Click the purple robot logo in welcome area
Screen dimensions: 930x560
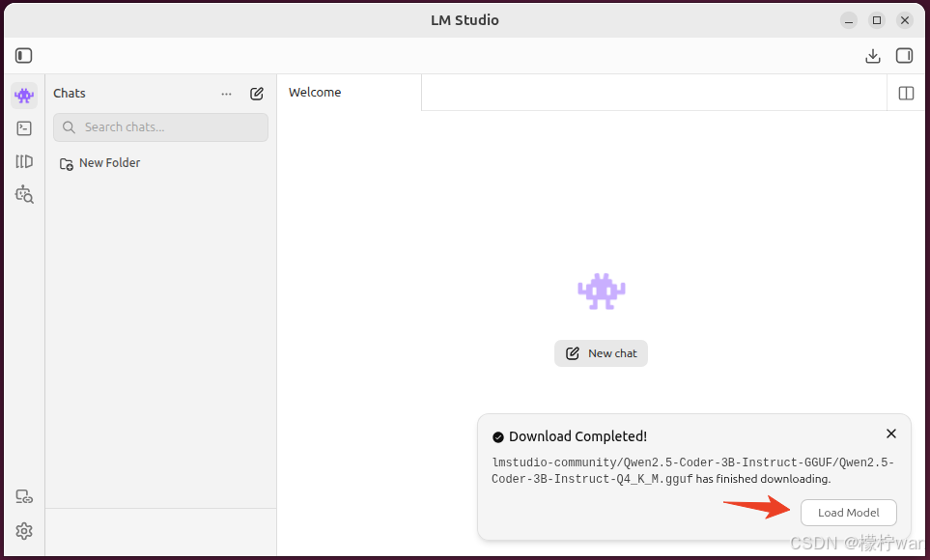(x=602, y=292)
